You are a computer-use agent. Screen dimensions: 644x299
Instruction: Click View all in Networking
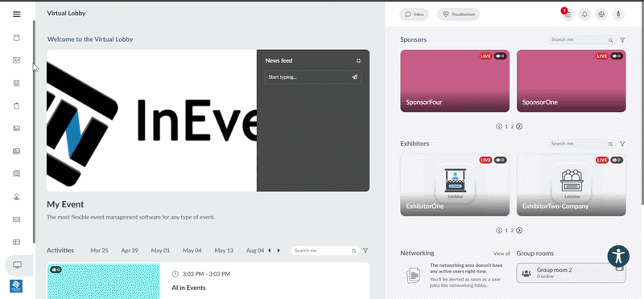pyautogui.click(x=502, y=254)
